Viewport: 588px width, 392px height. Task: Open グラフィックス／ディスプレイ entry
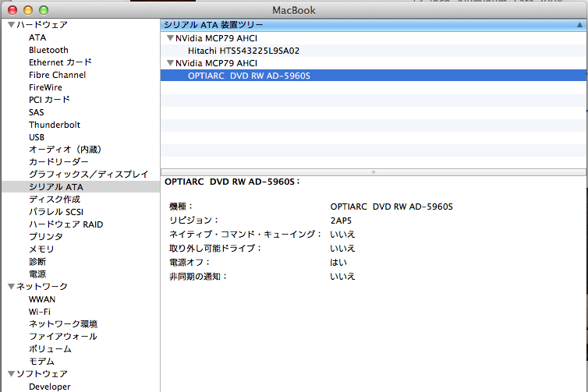tap(88, 175)
